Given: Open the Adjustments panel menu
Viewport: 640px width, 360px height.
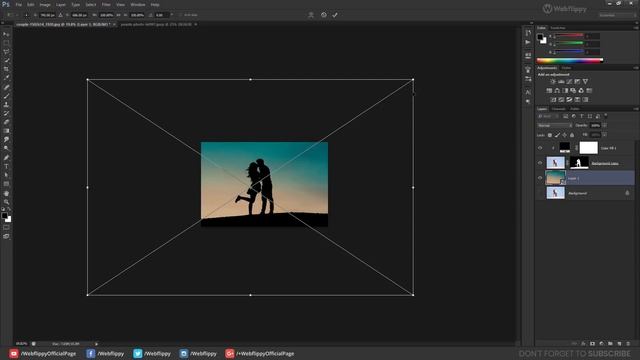Looking at the screenshot, I should click(x=636, y=68).
